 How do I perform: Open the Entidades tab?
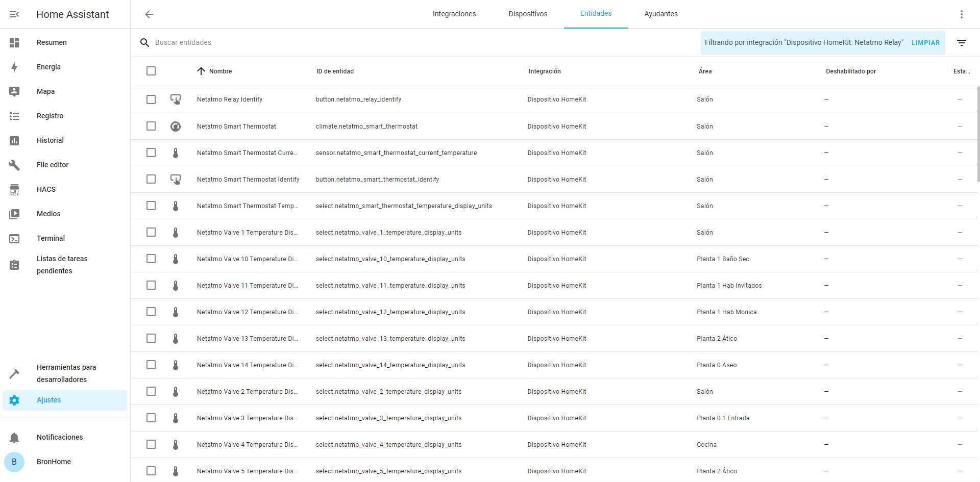(x=596, y=14)
